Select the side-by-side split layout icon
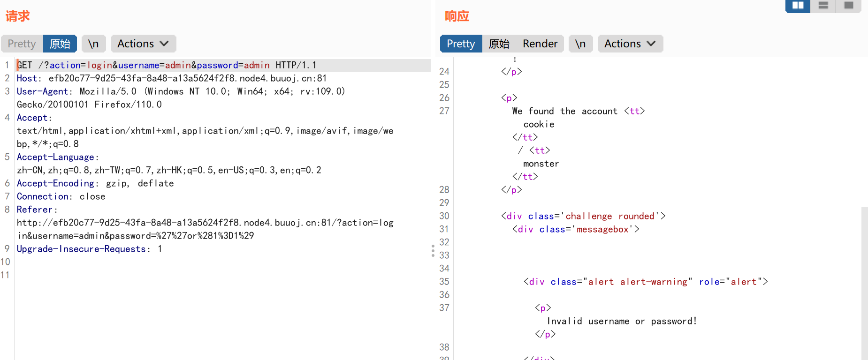Viewport: 868px width, 360px height. [x=798, y=6]
